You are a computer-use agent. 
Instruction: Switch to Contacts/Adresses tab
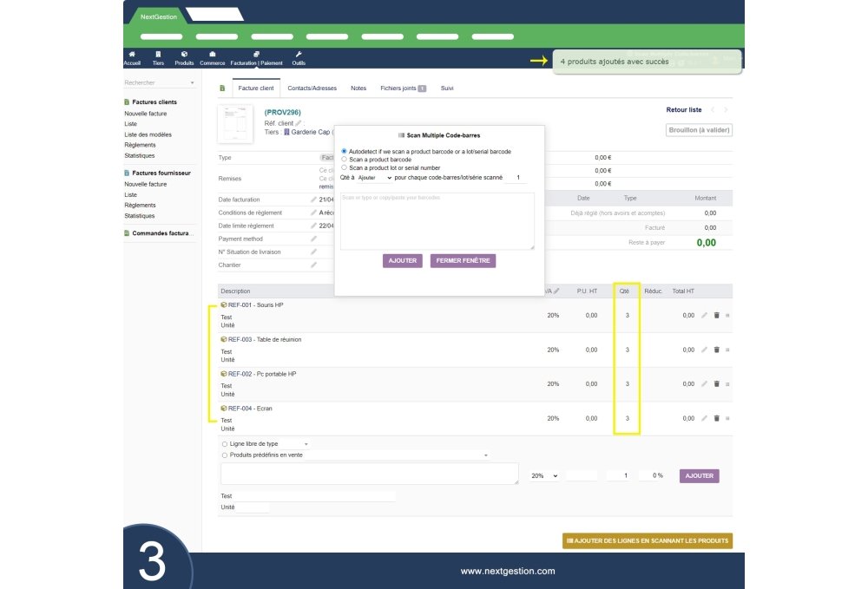(x=312, y=88)
